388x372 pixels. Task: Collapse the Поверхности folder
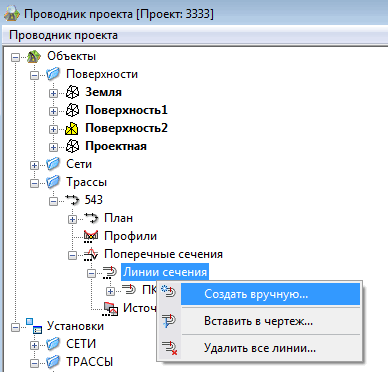[34, 75]
